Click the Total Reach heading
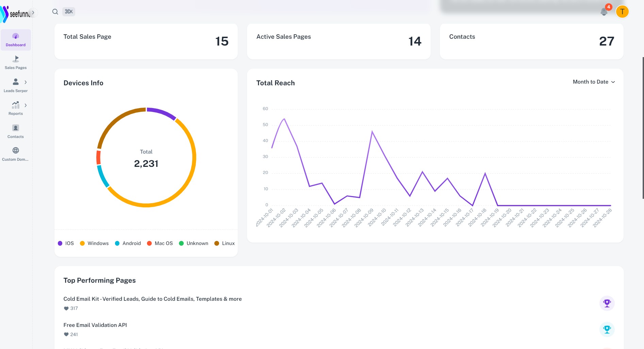 [276, 83]
